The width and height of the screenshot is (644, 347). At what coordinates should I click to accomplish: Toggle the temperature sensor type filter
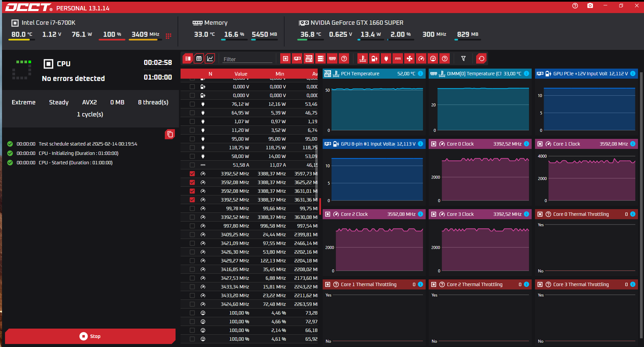tap(363, 59)
